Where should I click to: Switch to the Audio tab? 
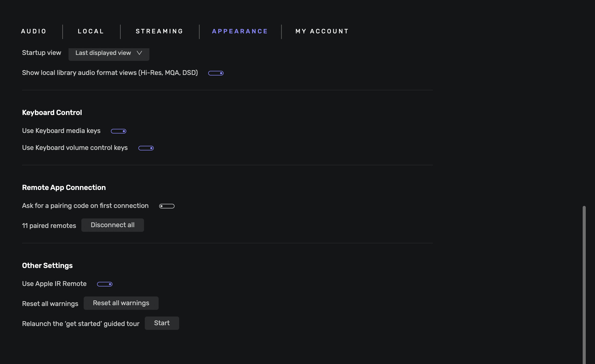[34, 31]
